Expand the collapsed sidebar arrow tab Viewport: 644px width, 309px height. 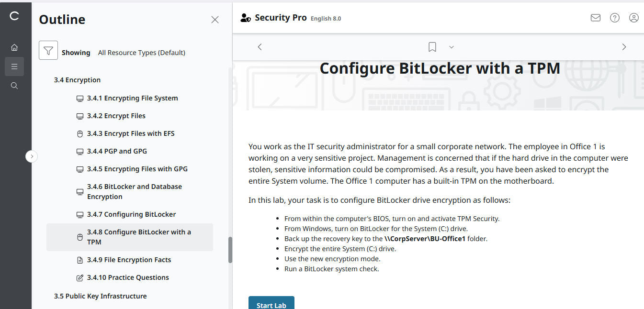pos(32,156)
